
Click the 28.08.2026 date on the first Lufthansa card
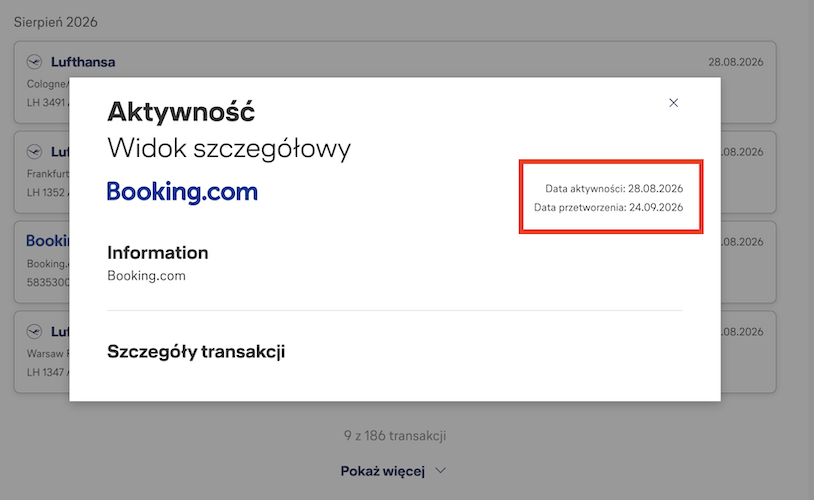[x=736, y=62]
